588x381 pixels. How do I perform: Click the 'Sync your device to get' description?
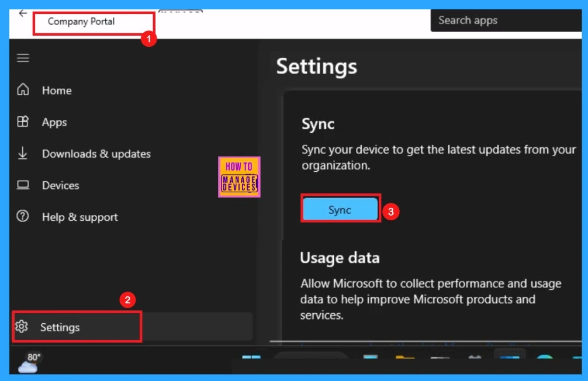(438, 158)
